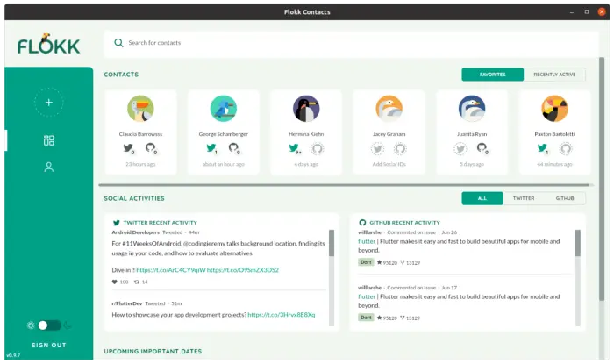Image resolution: width=614 pixels, height=364 pixels.
Task: Minimize the Flokk Contacts window
Action: click(x=572, y=12)
